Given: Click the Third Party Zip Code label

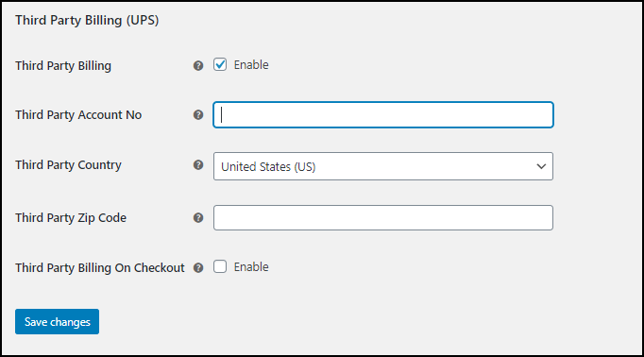Looking at the screenshot, I should coord(71,218).
